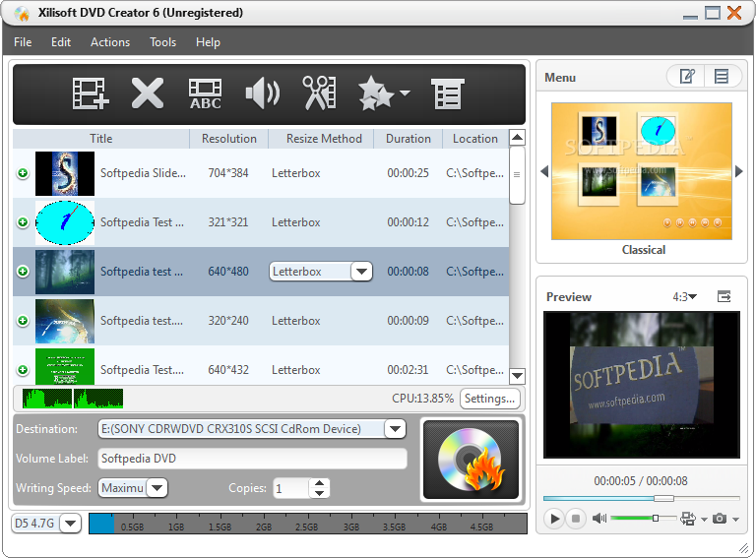Click the CPU usage graph
The image size is (756, 558).
point(73,399)
